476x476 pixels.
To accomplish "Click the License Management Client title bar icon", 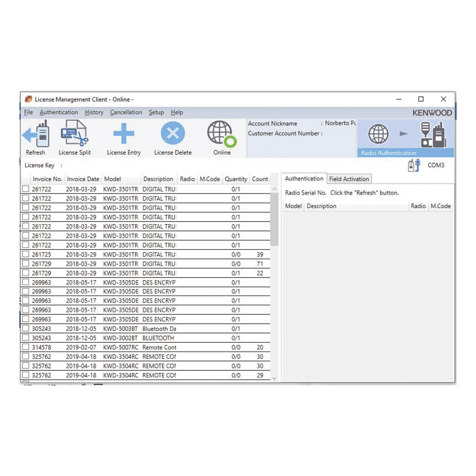I will (28, 99).
